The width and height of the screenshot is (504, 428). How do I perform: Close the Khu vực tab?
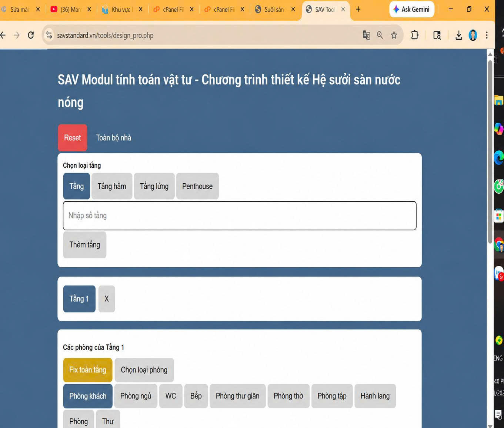point(140,9)
